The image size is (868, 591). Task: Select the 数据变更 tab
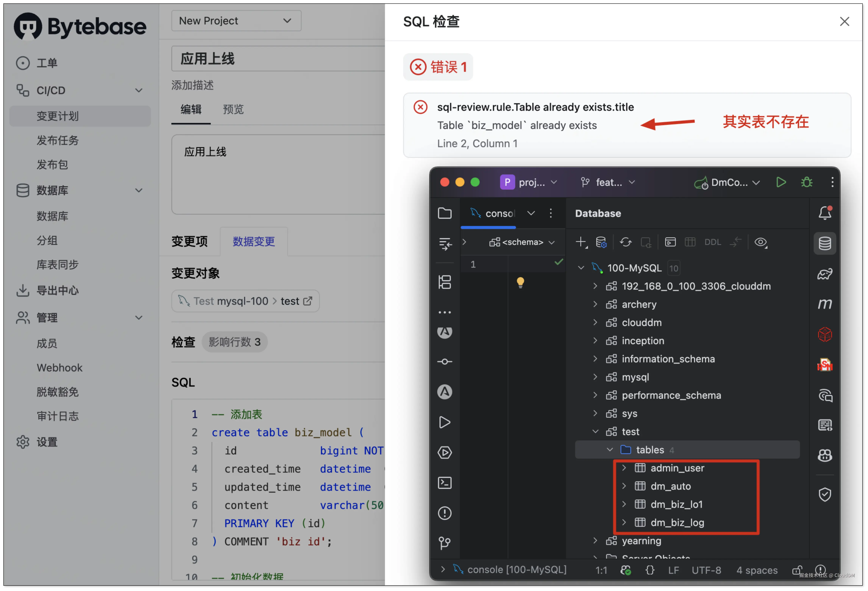(x=254, y=241)
